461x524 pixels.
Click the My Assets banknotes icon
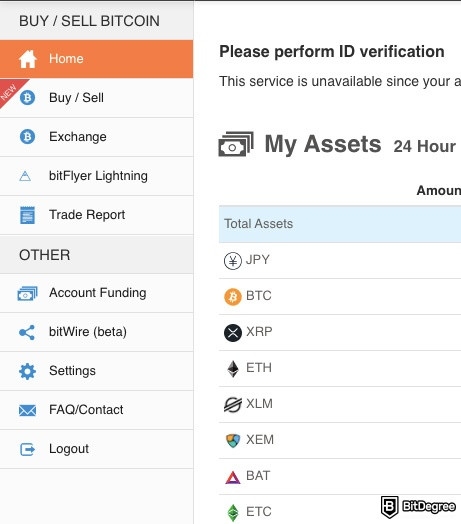(236, 144)
